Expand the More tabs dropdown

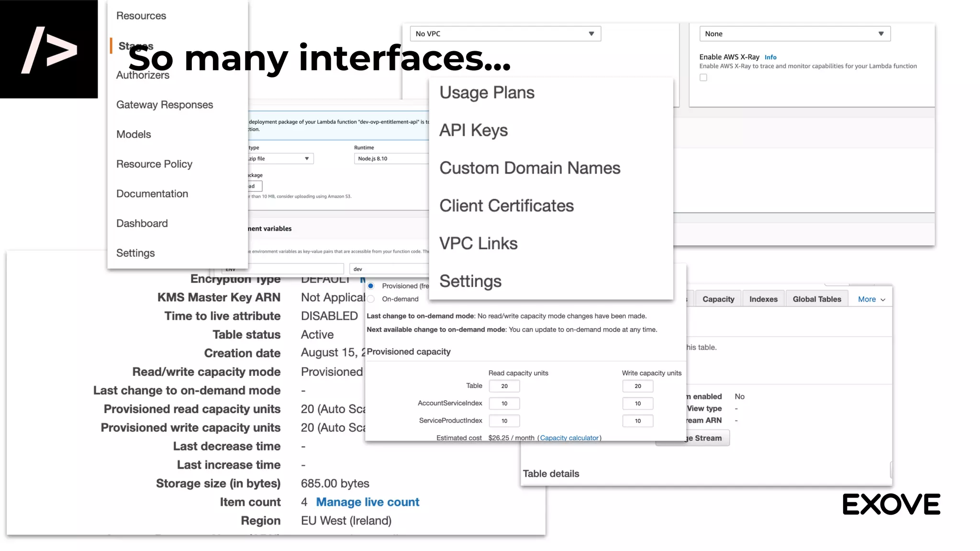[871, 299]
